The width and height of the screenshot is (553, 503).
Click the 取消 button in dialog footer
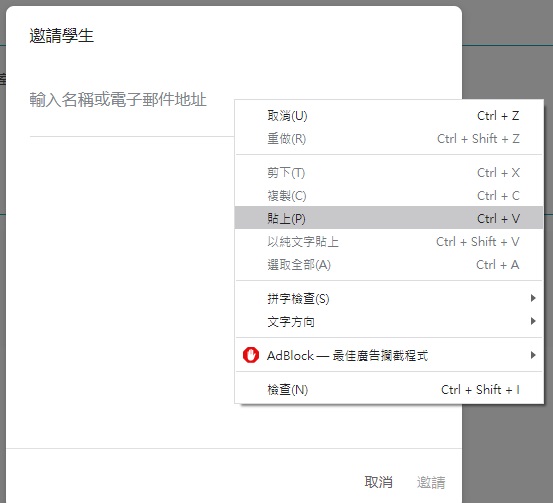tap(378, 482)
